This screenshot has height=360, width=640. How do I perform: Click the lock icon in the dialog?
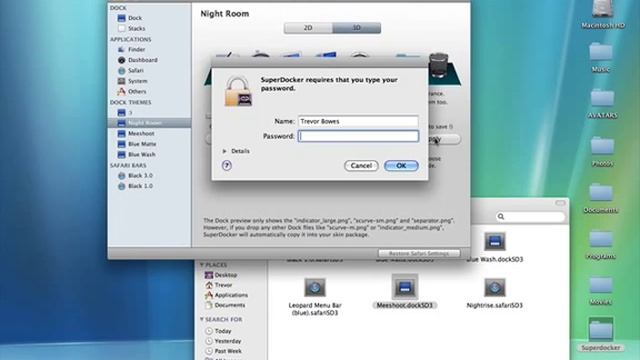coord(238,91)
